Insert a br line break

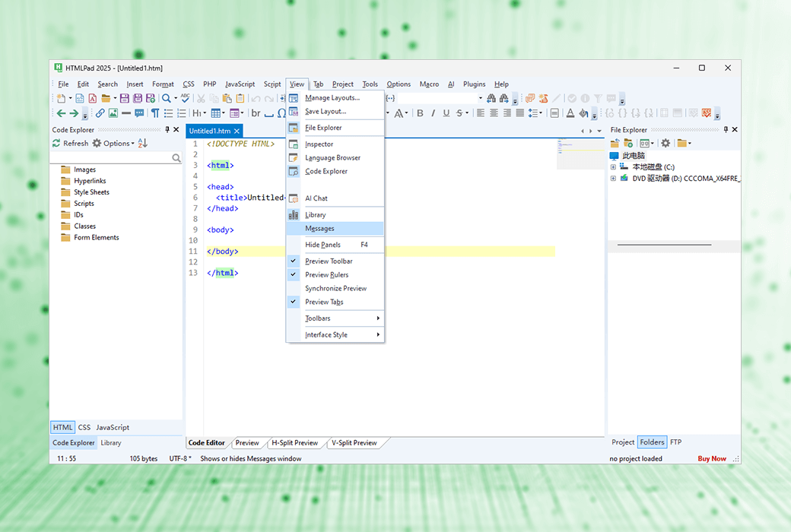[x=256, y=113]
